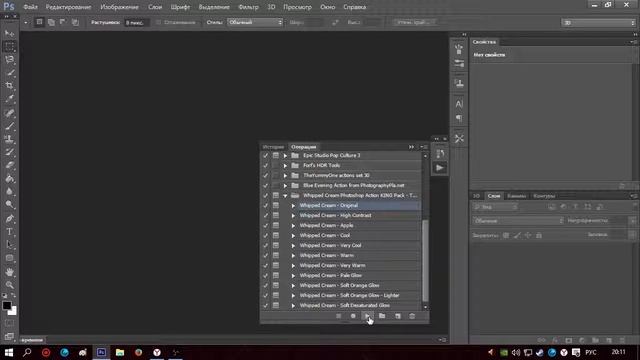
Task: Open the Style dropdown in options bar
Action: (x=255, y=22)
